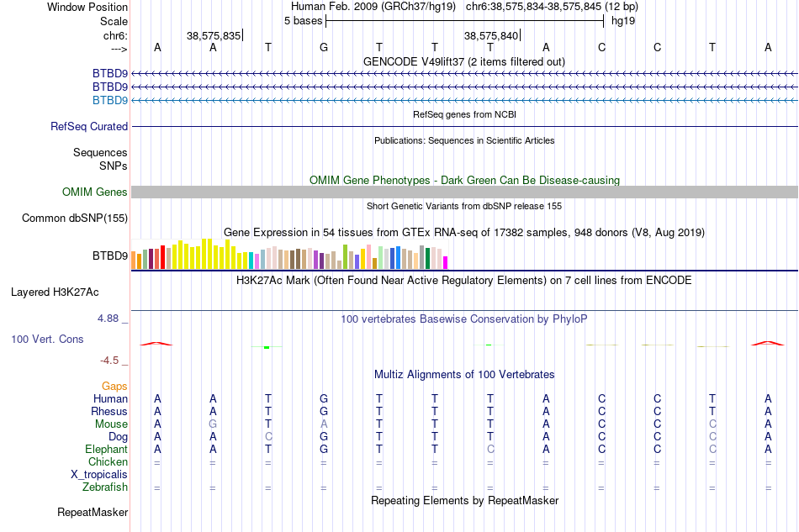Viewport: 799px width, 532px height.
Task: Select the gray OMIM Genes item bar
Action: [x=464, y=192]
